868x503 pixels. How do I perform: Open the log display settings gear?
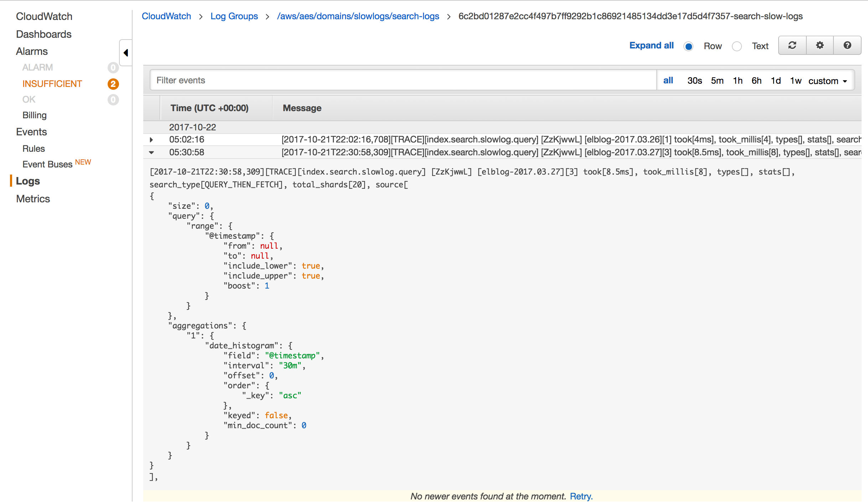coord(820,45)
